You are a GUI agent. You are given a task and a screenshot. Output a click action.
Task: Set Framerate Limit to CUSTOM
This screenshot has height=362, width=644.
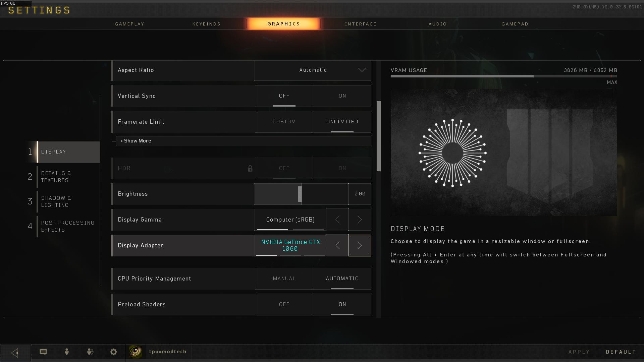click(284, 122)
